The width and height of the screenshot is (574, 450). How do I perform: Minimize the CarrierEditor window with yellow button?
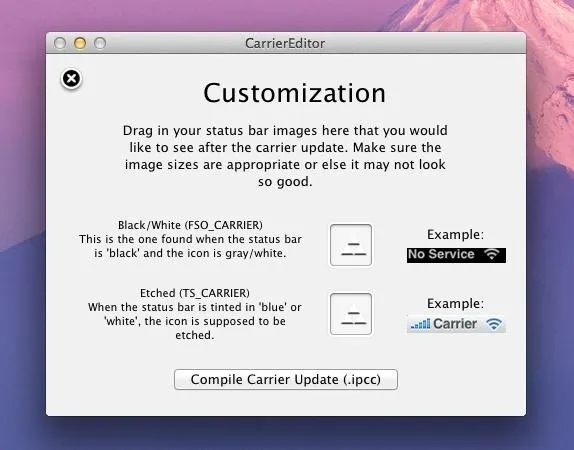(x=80, y=43)
